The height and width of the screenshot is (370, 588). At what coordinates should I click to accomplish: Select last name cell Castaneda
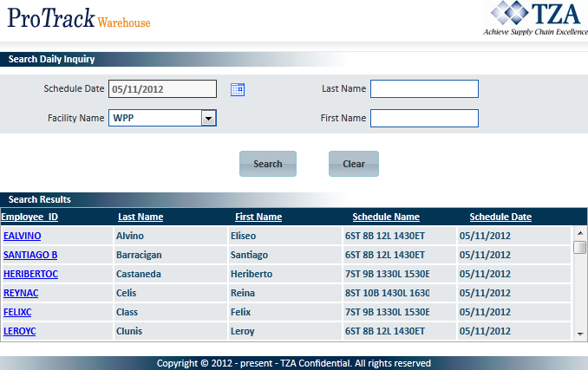(x=170, y=274)
